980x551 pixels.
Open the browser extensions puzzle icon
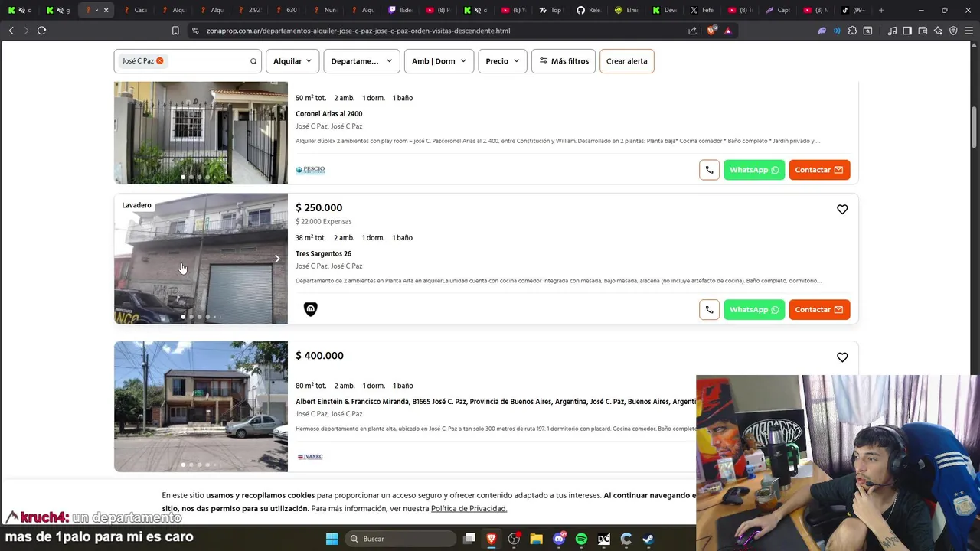(852, 31)
